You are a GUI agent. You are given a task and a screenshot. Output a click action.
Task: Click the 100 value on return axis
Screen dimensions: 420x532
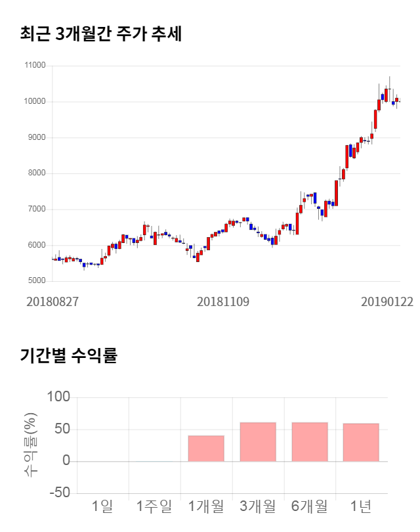[58, 397]
